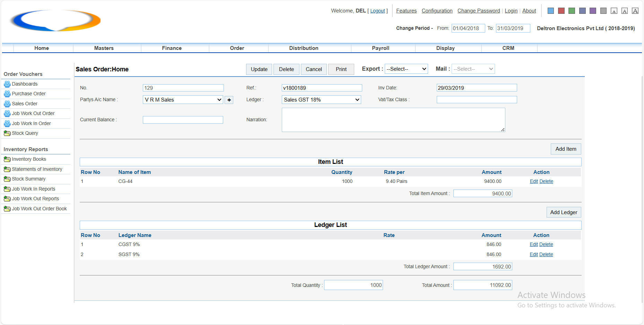This screenshot has width=644, height=325.
Task: Open the Export select dropdown
Action: pyautogui.click(x=406, y=69)
